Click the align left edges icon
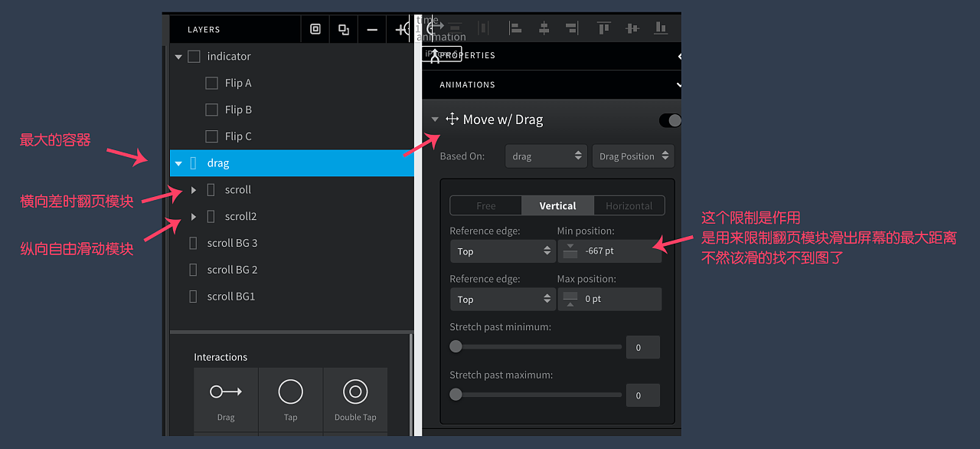Image resolution: width=980 pixels, height=449 pixels. [516, 28]
